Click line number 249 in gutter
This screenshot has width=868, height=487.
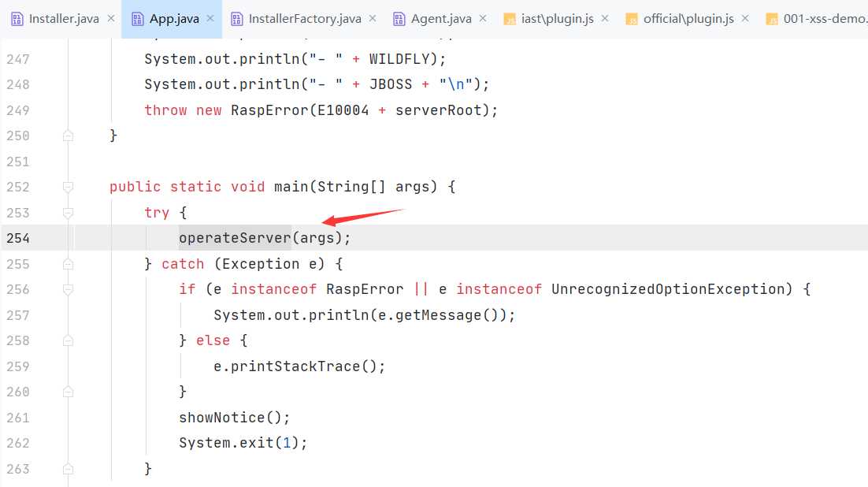coord(17,110)
